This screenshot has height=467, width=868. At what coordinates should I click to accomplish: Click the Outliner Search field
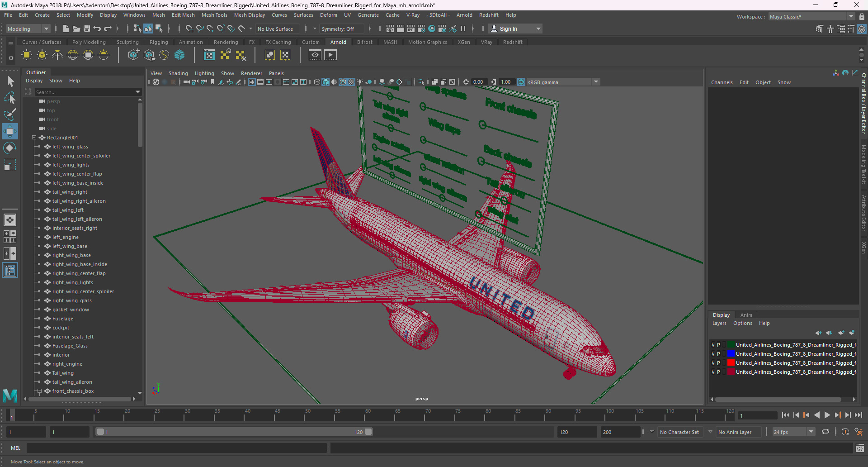(x=85, y=92)
